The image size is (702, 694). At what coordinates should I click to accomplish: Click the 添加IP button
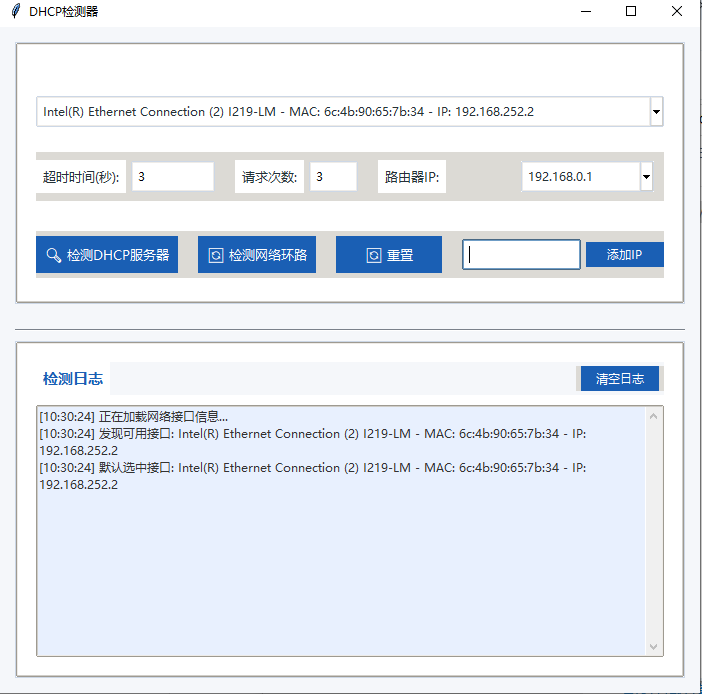click(625, 254)
